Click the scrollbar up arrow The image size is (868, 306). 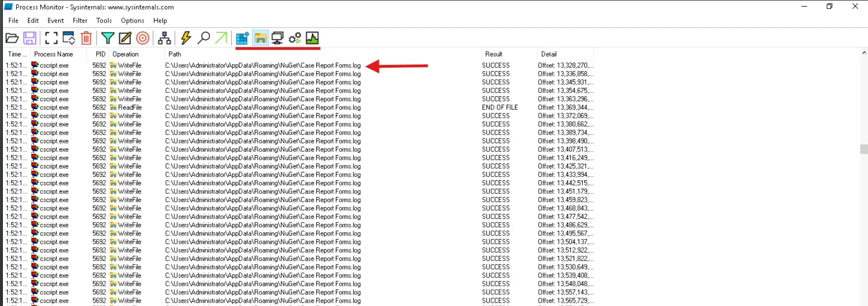[x=864, y=53]
